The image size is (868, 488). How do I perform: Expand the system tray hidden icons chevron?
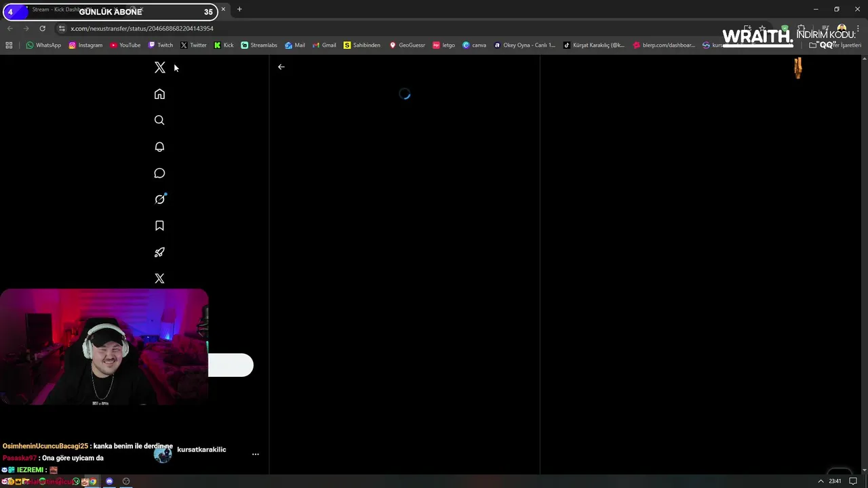point(821,482)
